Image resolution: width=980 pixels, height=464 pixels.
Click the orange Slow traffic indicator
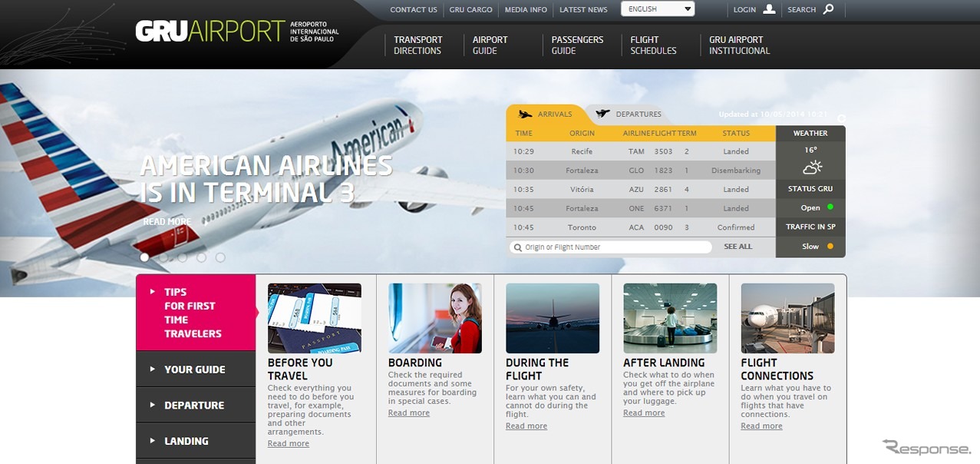pos(830,247)
